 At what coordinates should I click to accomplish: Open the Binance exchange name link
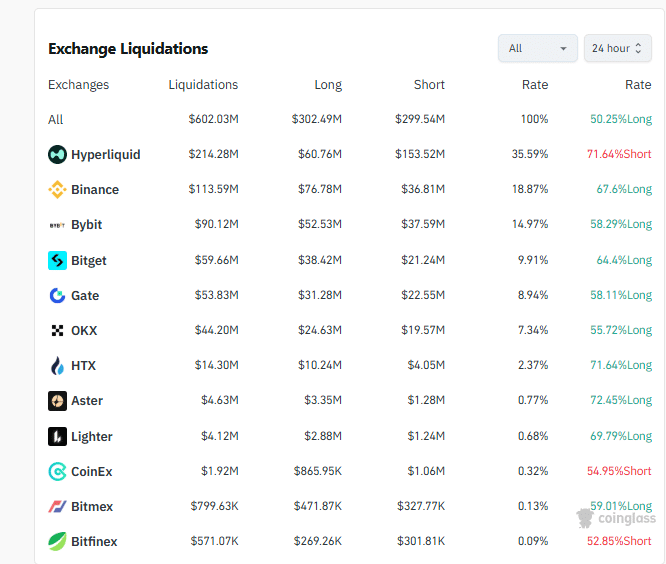[95, 189]
